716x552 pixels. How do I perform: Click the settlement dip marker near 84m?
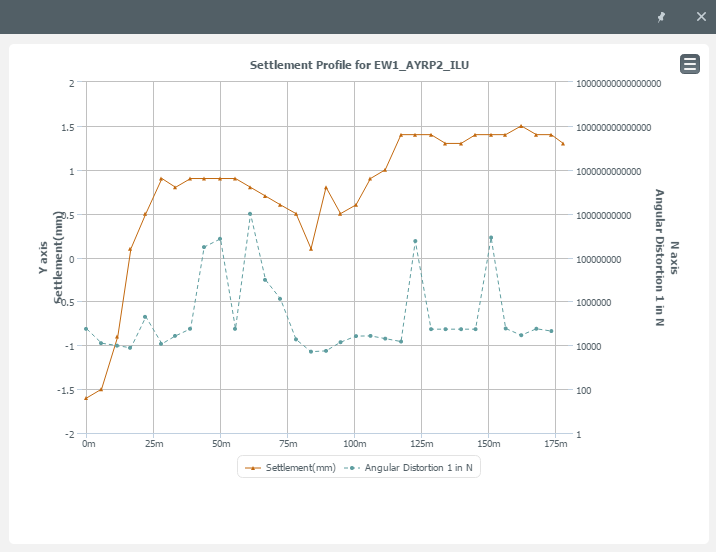(311, 249)
